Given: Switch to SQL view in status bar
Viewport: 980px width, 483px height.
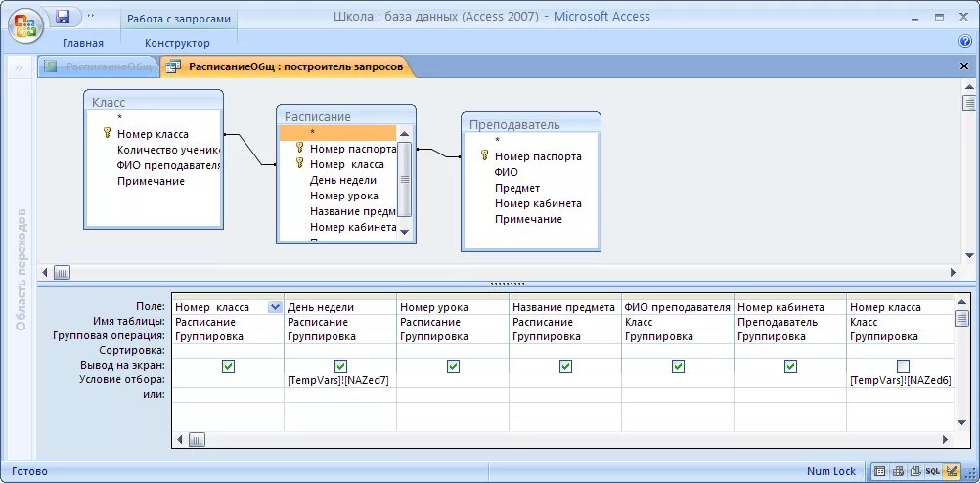Looking at the screenshot, I should coord(933,471).
